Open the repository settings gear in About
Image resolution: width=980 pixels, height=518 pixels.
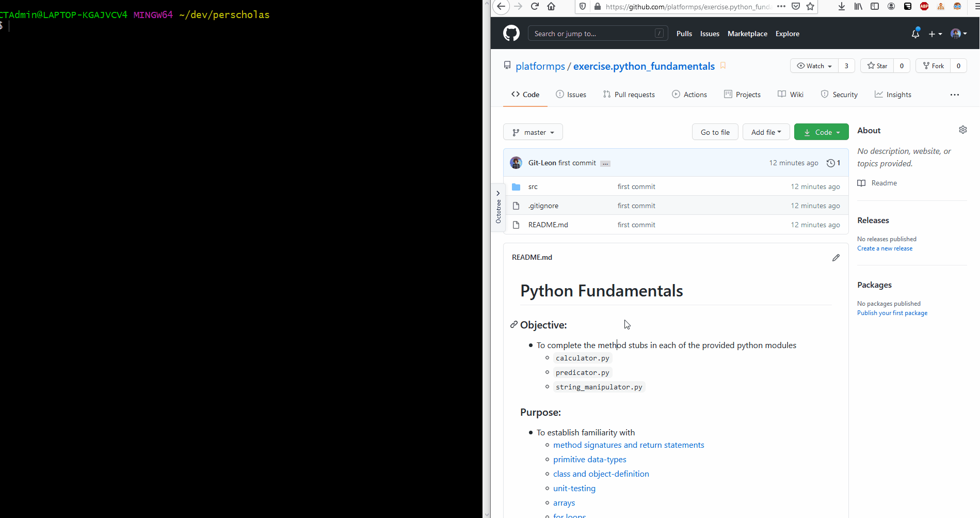[x=963, y=130]
